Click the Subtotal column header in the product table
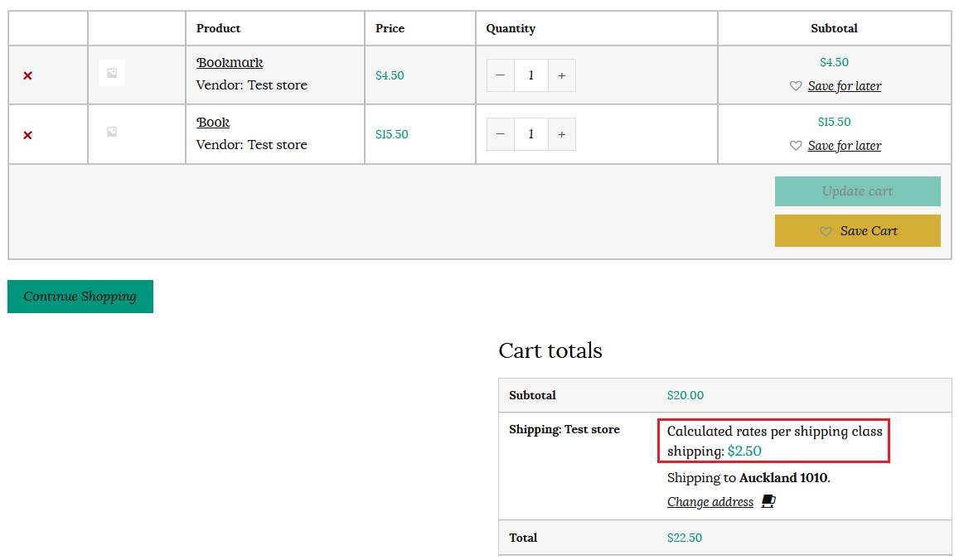 click(x=834, y=28)
